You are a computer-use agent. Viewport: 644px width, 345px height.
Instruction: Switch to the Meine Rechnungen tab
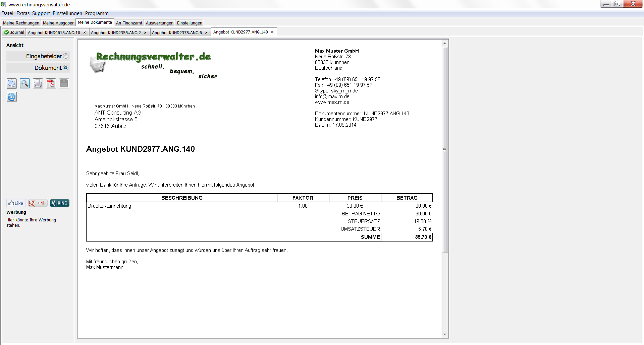point(21,23)
